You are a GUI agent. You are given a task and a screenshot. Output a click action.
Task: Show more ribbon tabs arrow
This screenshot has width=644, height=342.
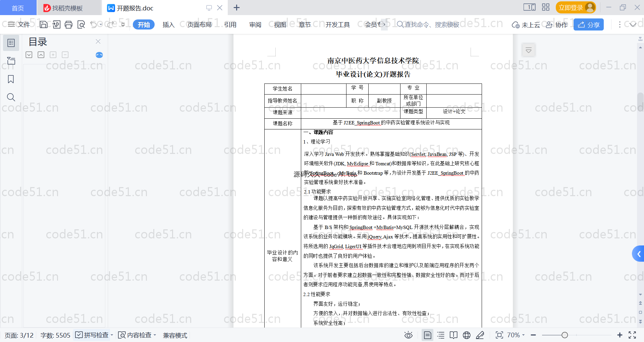click(x=384, y=24)
